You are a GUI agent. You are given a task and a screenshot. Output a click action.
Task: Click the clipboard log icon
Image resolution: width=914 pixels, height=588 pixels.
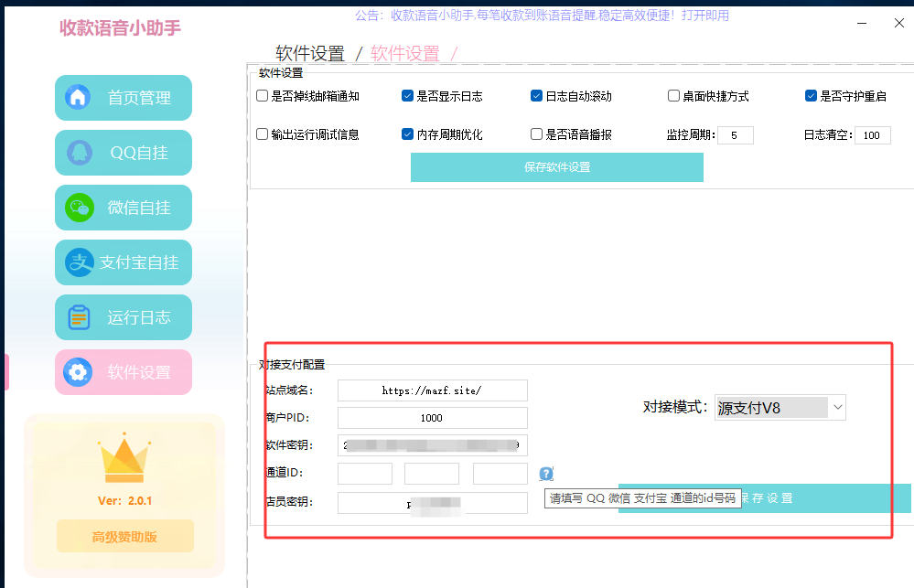(x=79, y=317)
